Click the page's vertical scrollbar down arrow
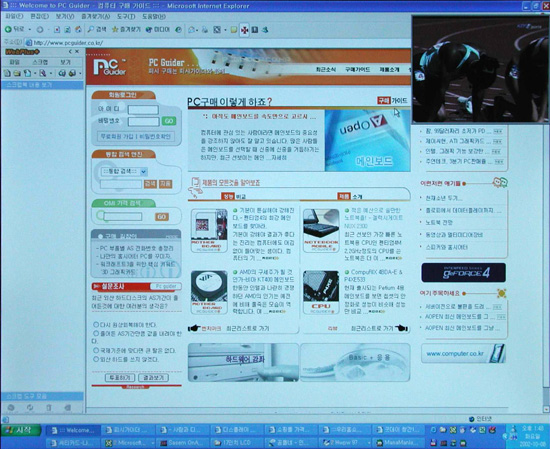This screenshot has height=449, width=550. pos(546,409)
